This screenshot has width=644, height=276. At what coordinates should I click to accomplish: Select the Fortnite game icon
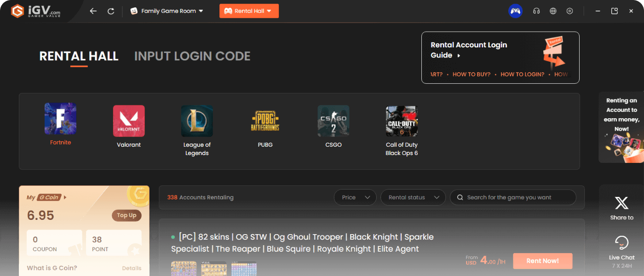coord(60,119)
